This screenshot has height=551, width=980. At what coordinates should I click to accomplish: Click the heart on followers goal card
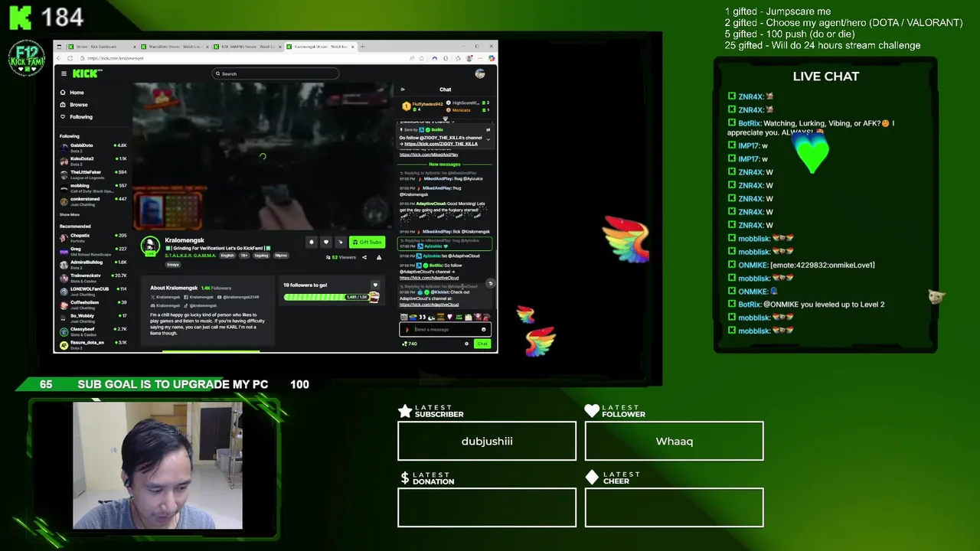coord(375,285)
